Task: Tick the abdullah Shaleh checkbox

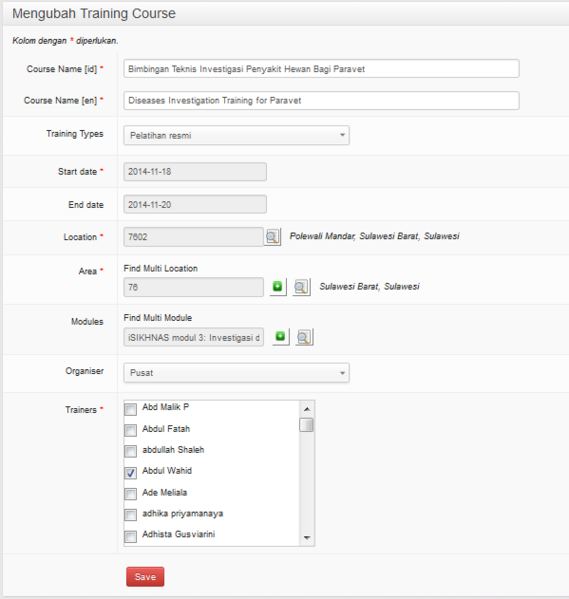Action: pos(130,451)
